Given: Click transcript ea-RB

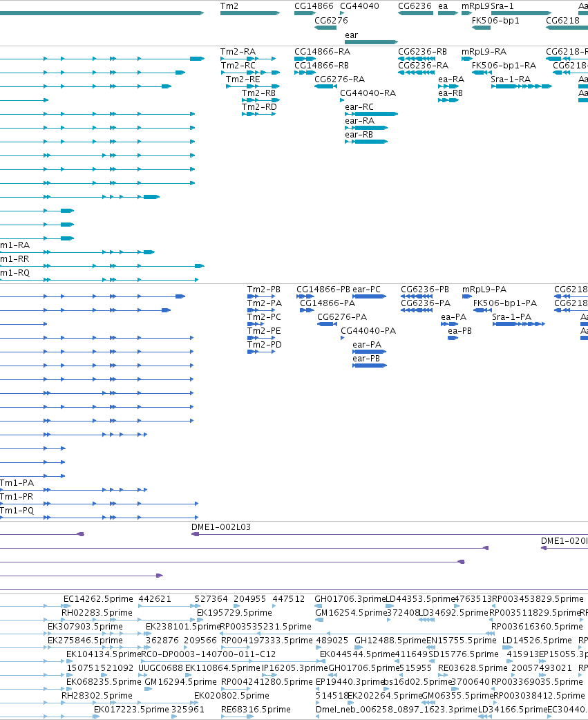Looking at the screenshot, I should 448,100.
